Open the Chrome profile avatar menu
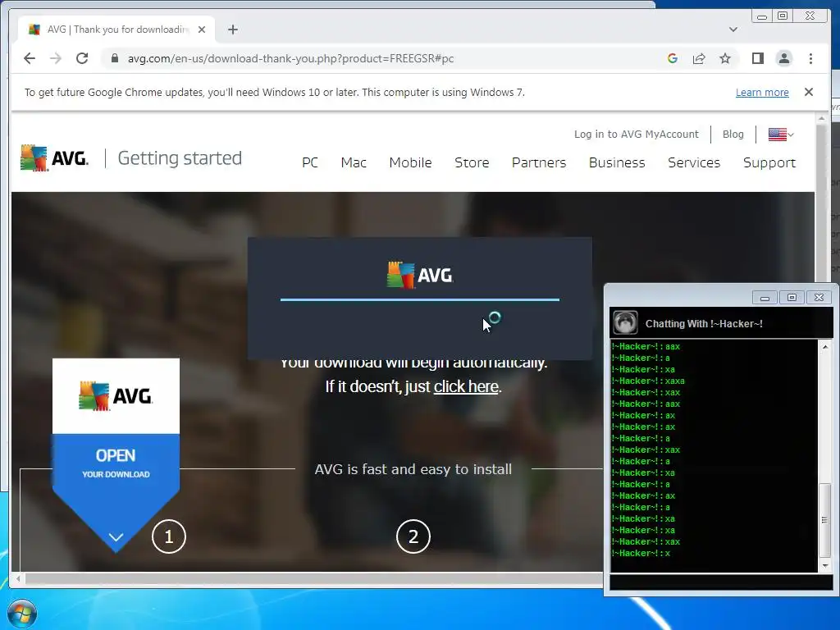The image size is (840, 630). coord(783,58)
